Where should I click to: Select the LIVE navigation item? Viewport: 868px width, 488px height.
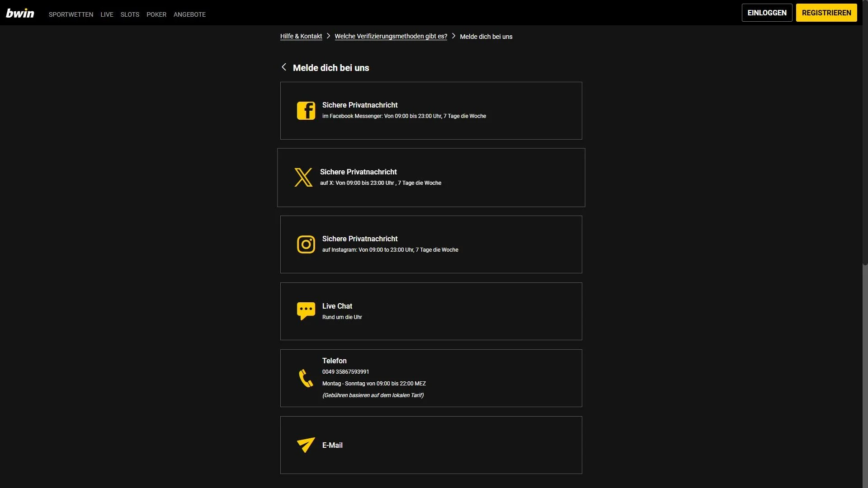(107, 14)
